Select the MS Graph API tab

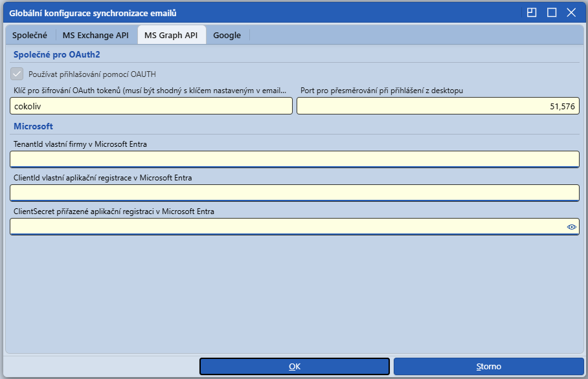[171, 35]
